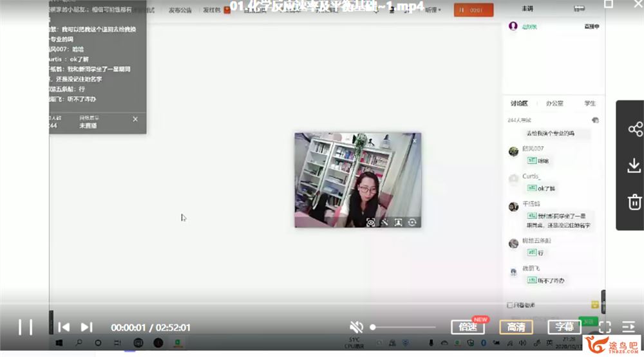This screenshot has width=644, height=357.
Task: Click the Windows Start button
Action: pyautogui.click(x=59, y=343)
